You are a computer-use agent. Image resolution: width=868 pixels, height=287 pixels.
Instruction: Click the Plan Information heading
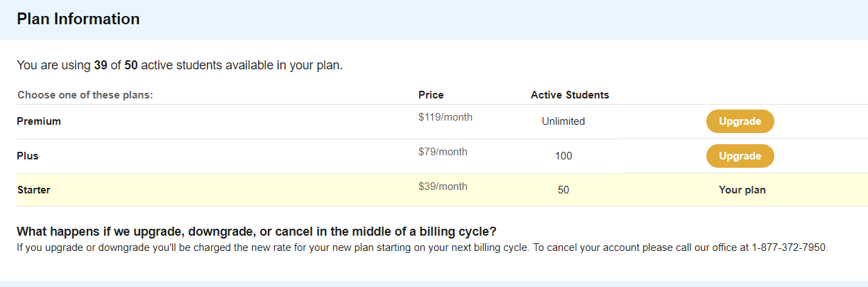pyautogui.click(x=78, y=19)
